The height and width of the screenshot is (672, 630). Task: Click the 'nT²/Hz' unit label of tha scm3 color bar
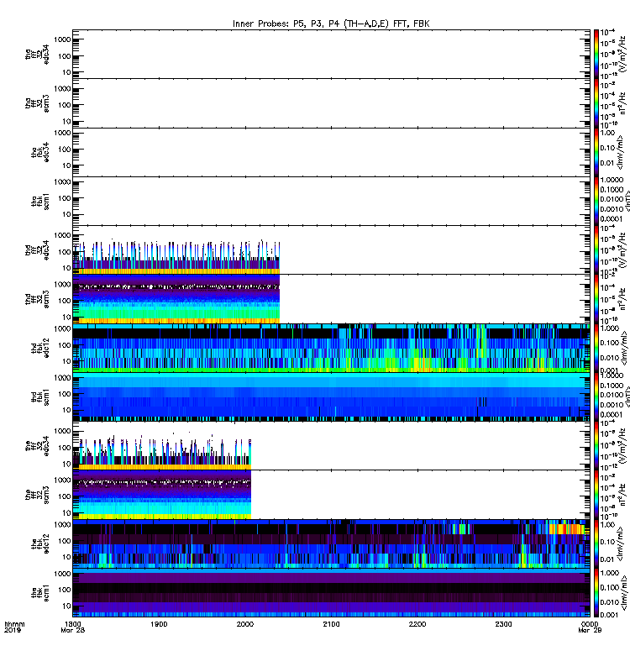tap(622, 103)
